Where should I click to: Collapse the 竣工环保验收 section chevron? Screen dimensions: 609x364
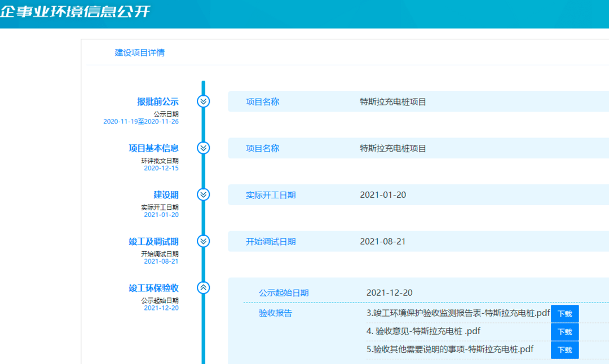tap(203, 287)
